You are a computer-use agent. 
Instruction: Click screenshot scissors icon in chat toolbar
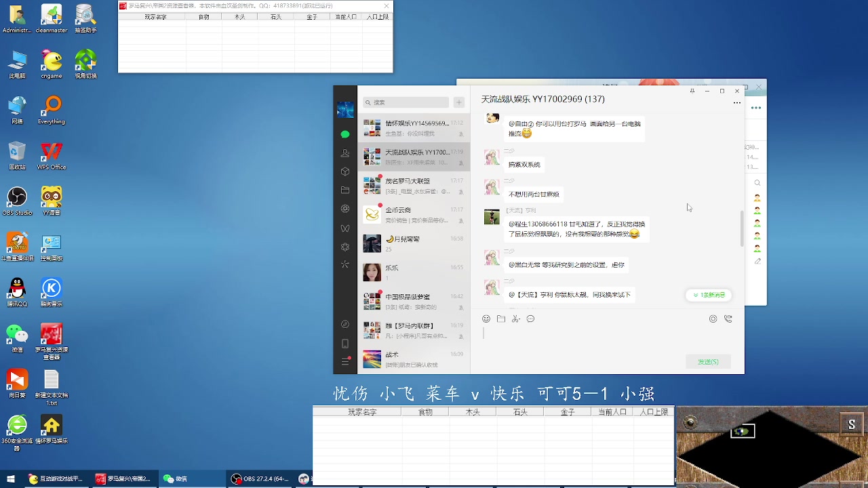click(516, 319)
